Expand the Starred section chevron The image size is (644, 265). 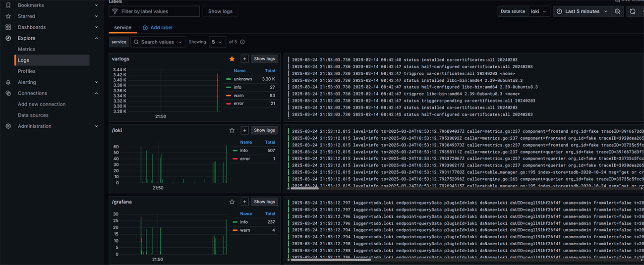[96, 16]
